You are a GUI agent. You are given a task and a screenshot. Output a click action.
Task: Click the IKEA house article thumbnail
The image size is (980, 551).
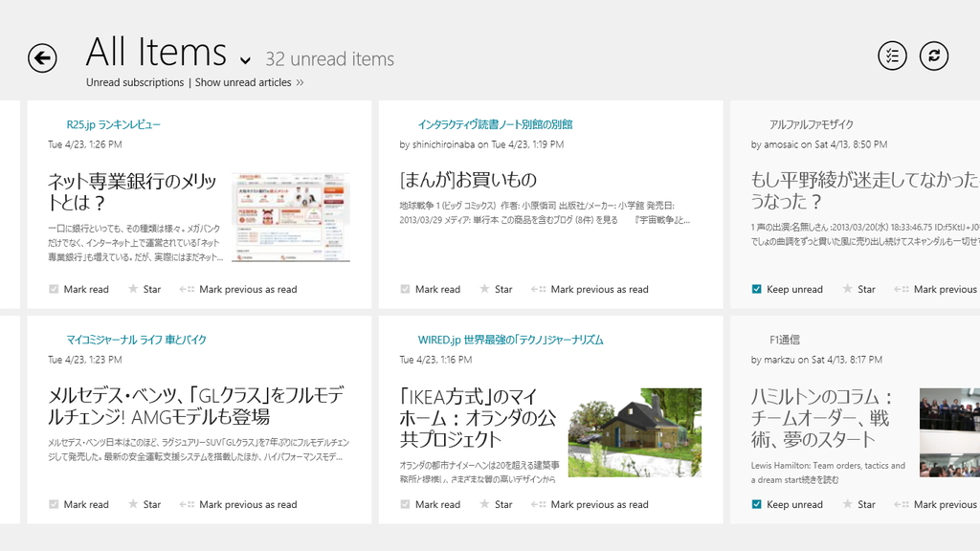tap(635, 432)
